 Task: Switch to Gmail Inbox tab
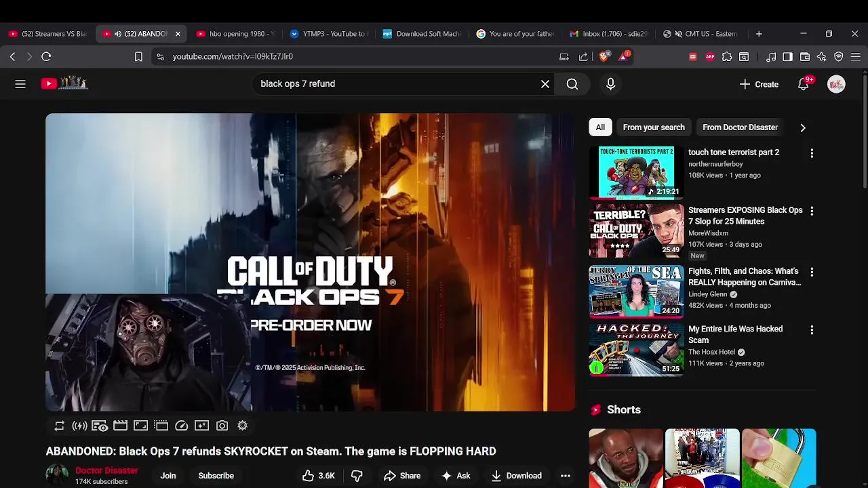coord(609,34)
